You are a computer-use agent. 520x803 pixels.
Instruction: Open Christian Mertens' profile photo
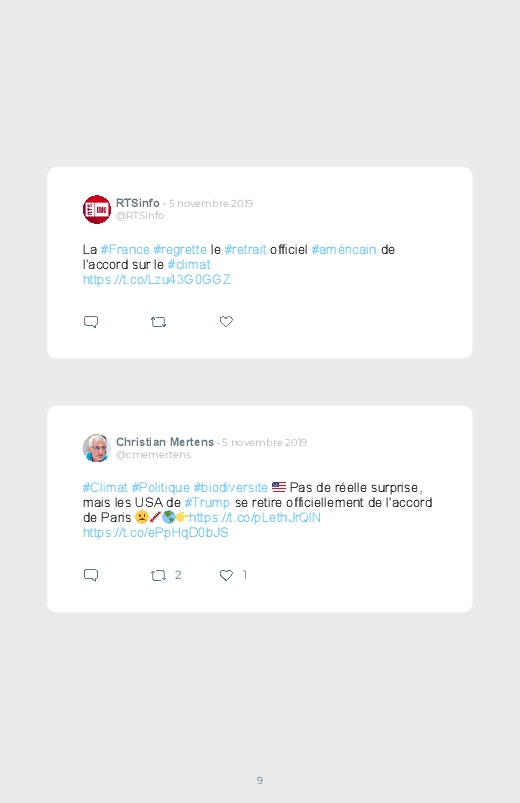pyautogui.click(x=97, y=448)
